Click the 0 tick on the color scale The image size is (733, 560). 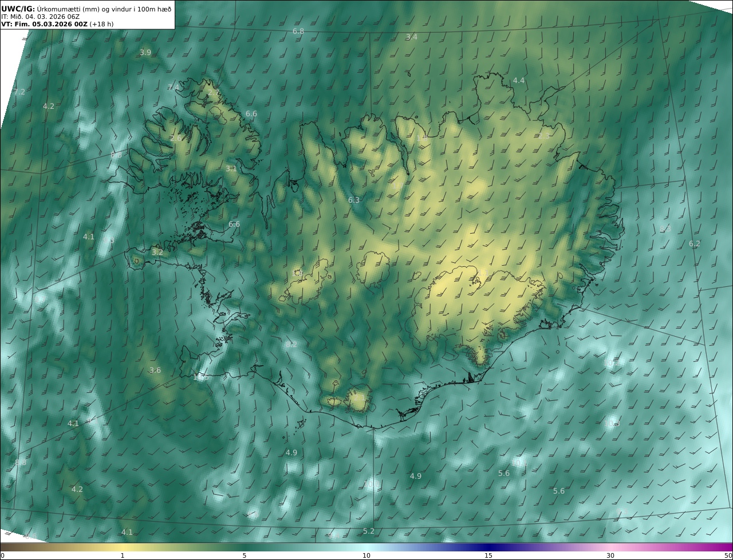2,555
